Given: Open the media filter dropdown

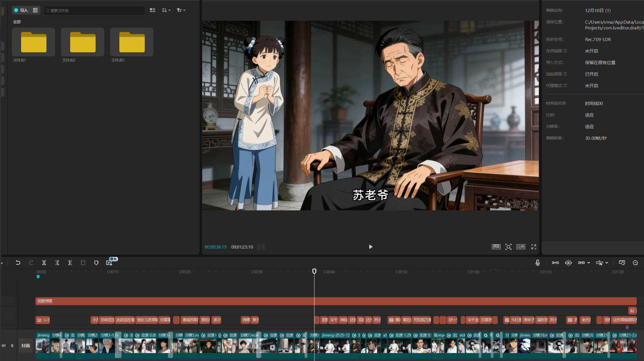Looking at the screenshot, I should (181, 10).
